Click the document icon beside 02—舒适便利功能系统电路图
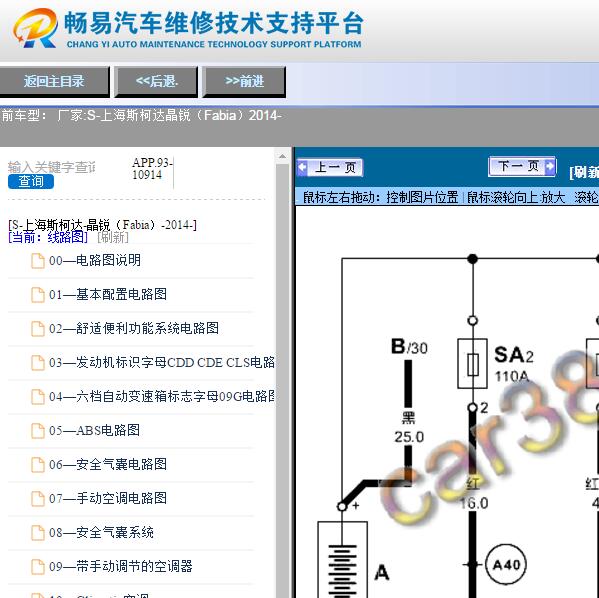 pos(37,329)
